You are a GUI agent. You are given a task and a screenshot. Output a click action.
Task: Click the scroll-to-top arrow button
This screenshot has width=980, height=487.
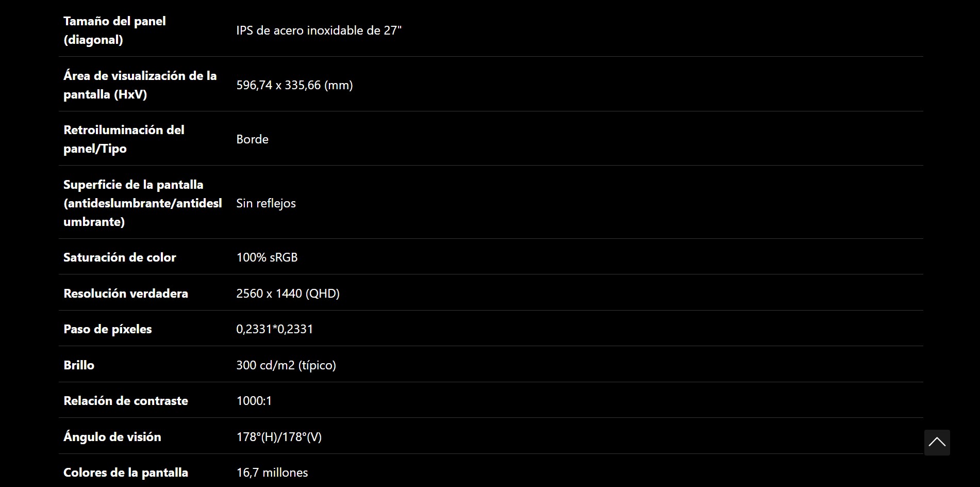pyautogui.click(x=937, y=443)
